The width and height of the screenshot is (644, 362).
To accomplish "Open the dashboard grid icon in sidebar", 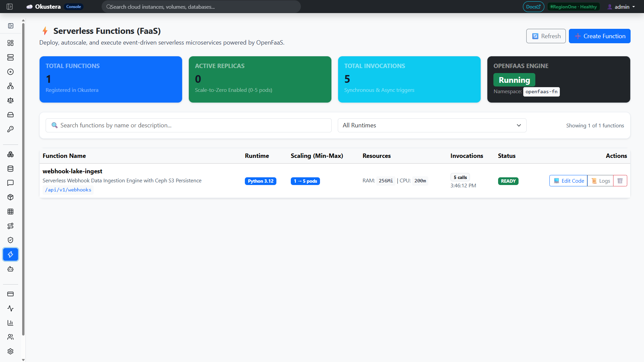I will click(10, 43).
